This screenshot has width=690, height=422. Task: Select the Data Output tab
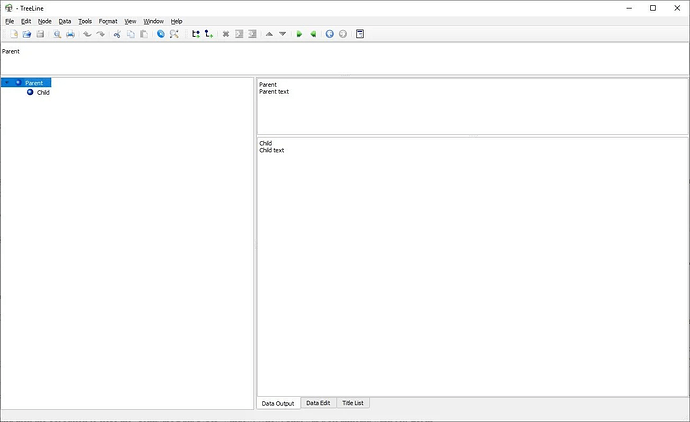pos(278,403)
